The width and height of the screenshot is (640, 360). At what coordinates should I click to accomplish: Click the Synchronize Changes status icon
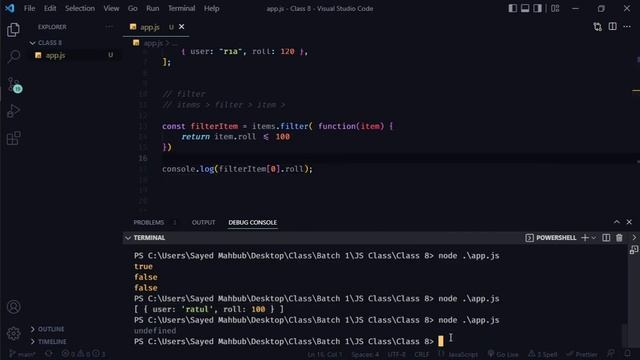pyautogui.click(x=49, y=354)
